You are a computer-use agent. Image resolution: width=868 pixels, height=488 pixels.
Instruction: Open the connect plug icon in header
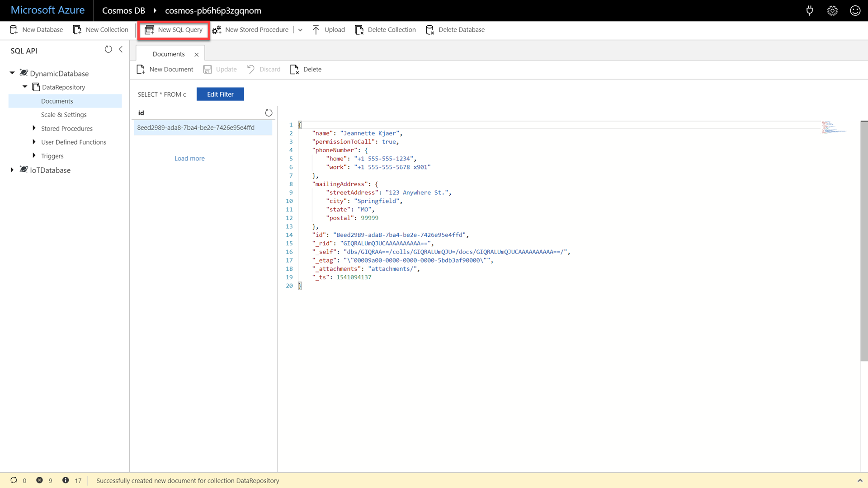click(x=810, y=10)
